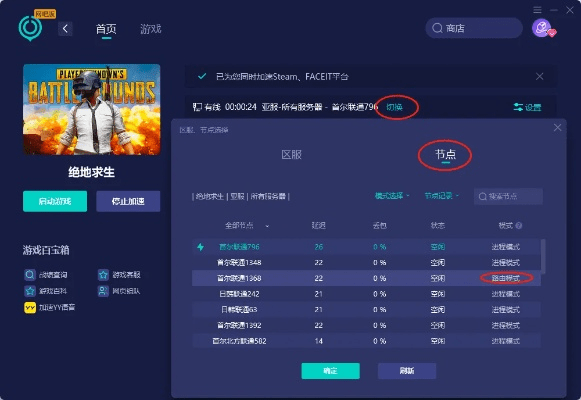This screenshot has width=581, height=400.
Task: Click the 启动游戏 button
Action: [55, 201]
